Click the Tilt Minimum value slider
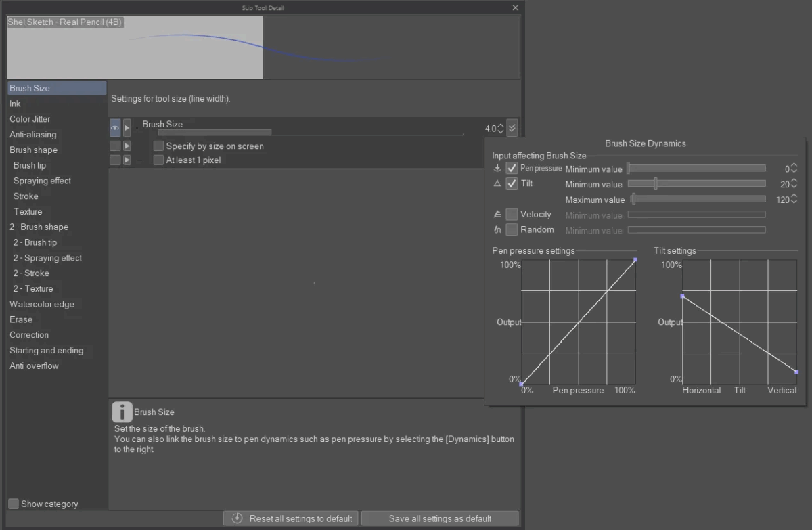The height and width of the screenshot is (530, 812). [696, 183]
